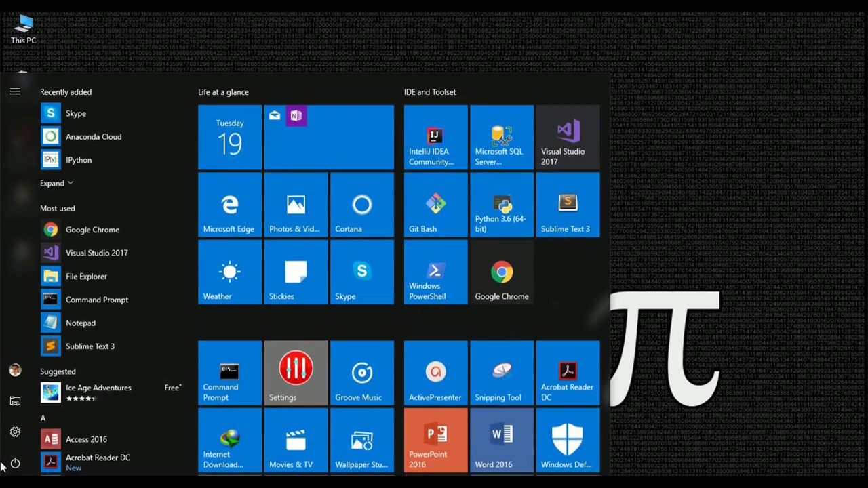
Task: Select the This PC desktop icon
Action: (23, 30)
